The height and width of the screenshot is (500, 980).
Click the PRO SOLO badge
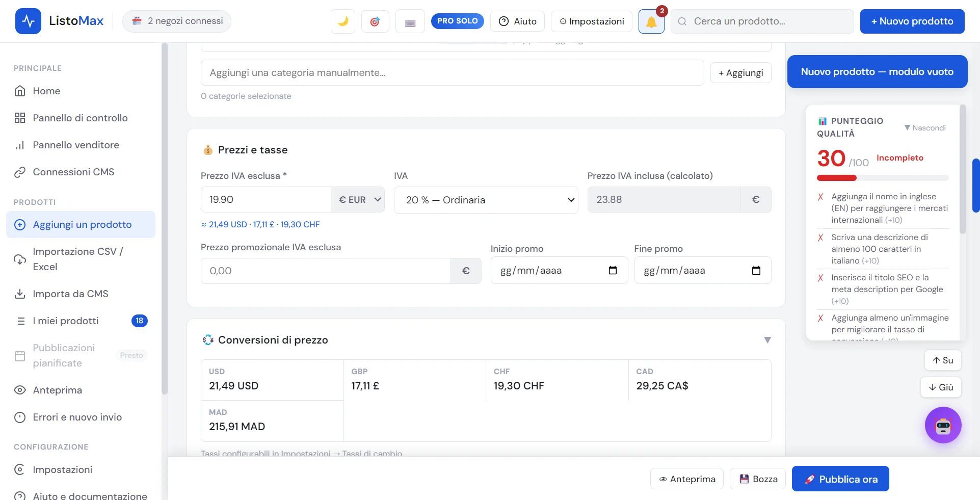tap(458, 21)
